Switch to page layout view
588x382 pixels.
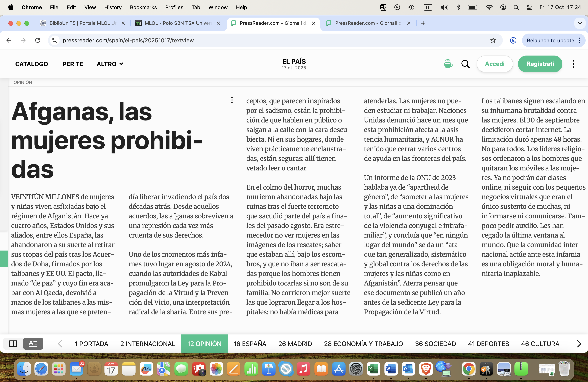[x=13, y=343]
